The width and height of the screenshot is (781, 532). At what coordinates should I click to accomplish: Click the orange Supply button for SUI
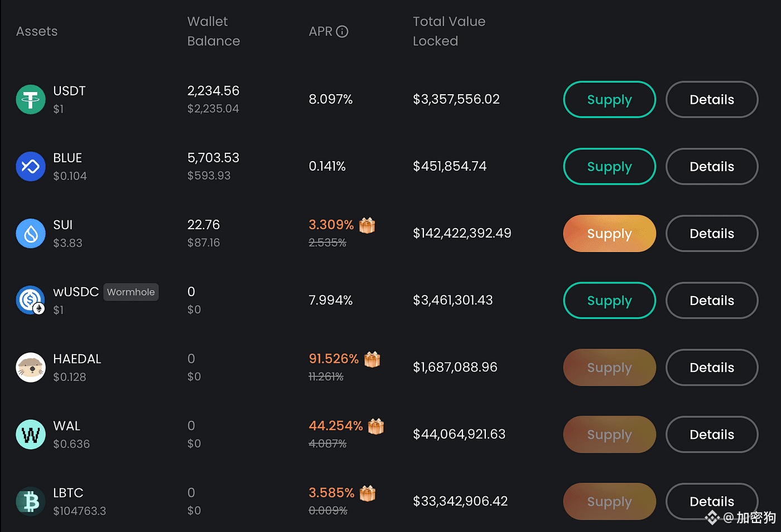tap(610, 233)
